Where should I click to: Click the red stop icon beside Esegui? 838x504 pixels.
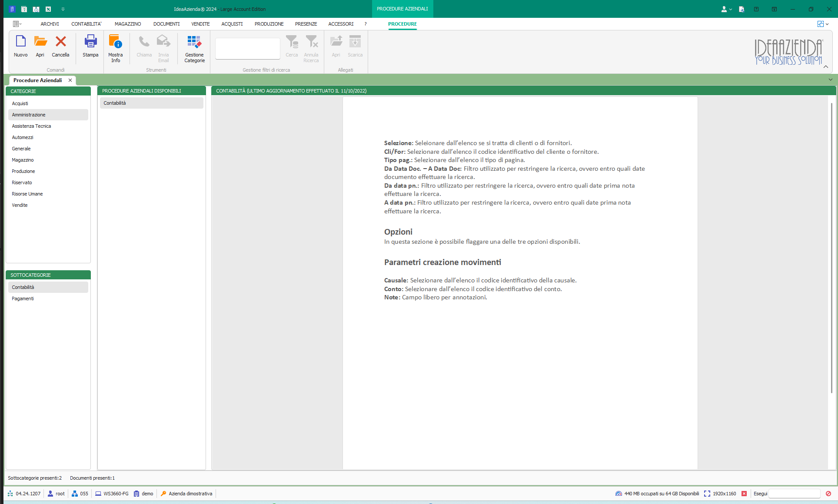828,494
